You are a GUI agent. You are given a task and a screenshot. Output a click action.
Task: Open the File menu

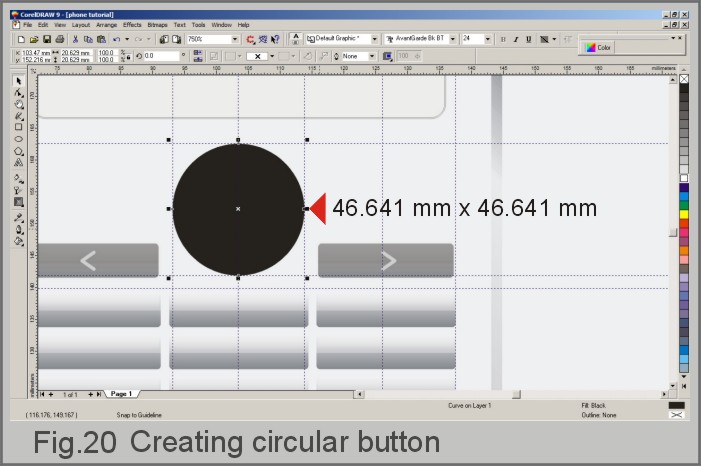(27, 25)
